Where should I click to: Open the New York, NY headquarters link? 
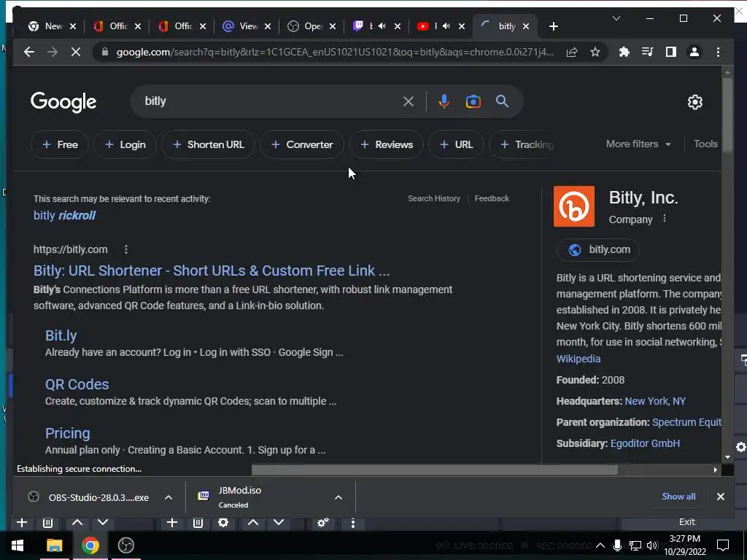pyautogui.click(x=655, y=401)
